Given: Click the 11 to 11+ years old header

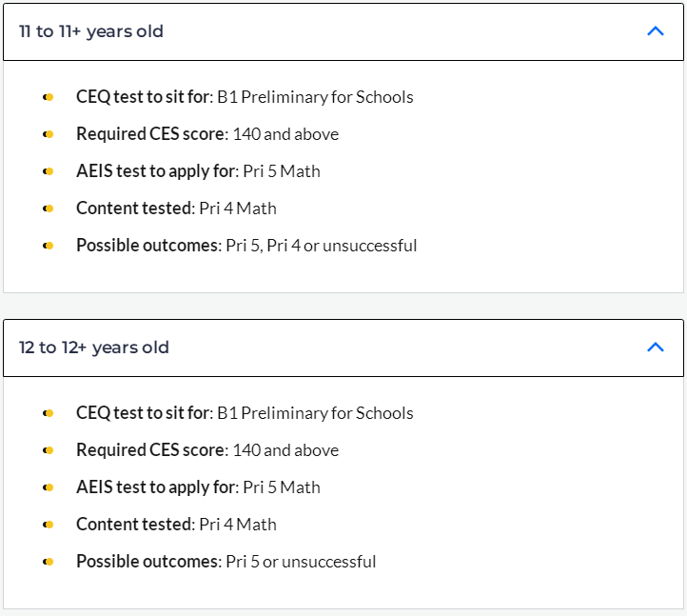Looking at the screenshot, I should 343,32.
